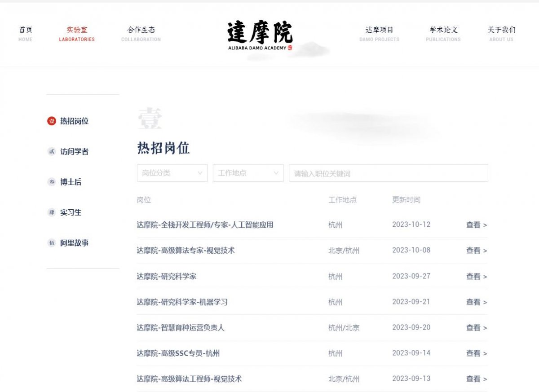
Task: Open job title 达摩院-全栈开发工程师/专家-人工智能应用
Action: (205, 225)
